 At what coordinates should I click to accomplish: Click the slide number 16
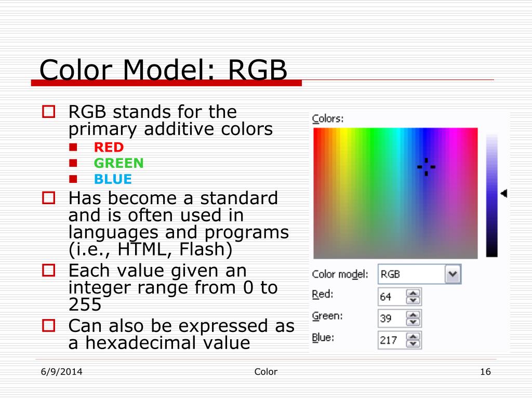click(486, 372)
